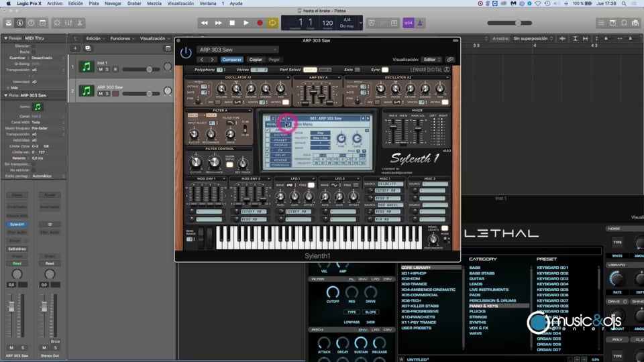Open the Arrastre Sin superposición dropdown
644x362 pixels.
click(533, 39)
